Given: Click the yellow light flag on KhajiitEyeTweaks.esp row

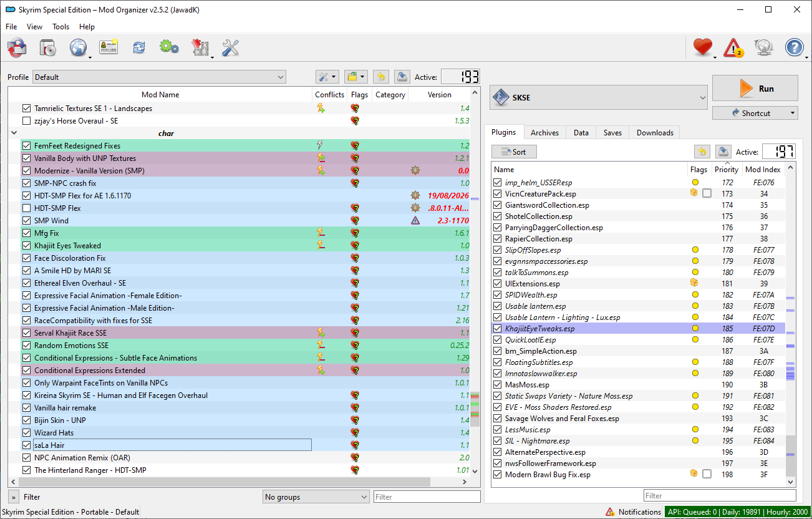Looking at the screenshot, I should pos(695,328).
